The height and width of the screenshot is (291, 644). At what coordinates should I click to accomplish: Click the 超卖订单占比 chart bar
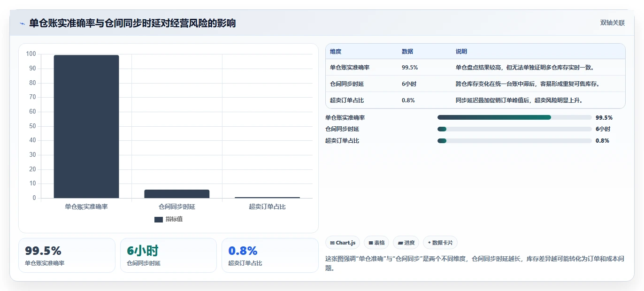coord(268,198)
